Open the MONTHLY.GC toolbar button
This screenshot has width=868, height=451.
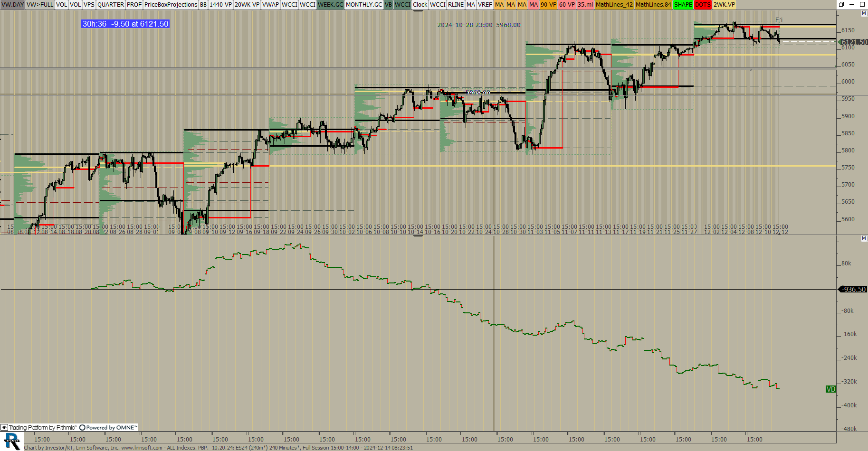tap(363, 5)
